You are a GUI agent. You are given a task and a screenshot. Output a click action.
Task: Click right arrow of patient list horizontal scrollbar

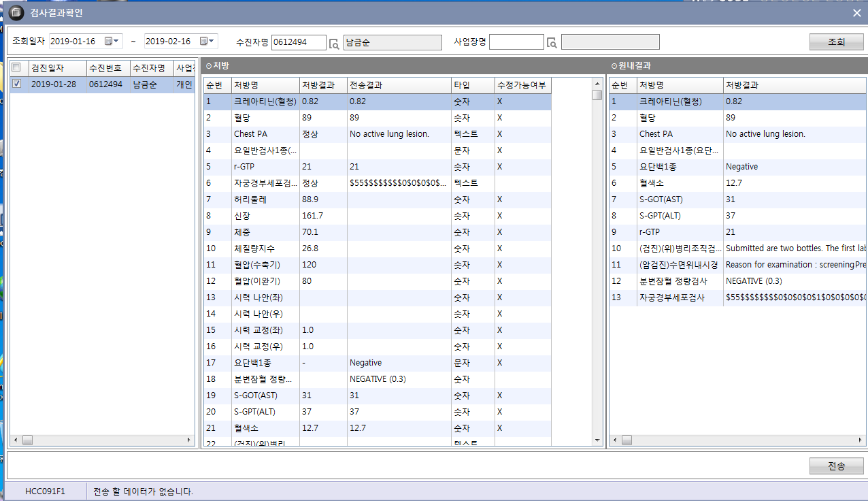point(190,440)
